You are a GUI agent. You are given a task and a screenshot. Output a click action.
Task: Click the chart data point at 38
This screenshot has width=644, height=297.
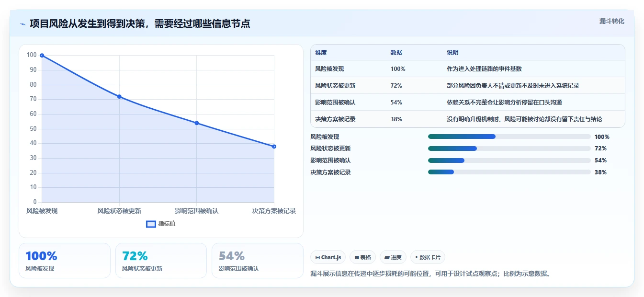274,147
